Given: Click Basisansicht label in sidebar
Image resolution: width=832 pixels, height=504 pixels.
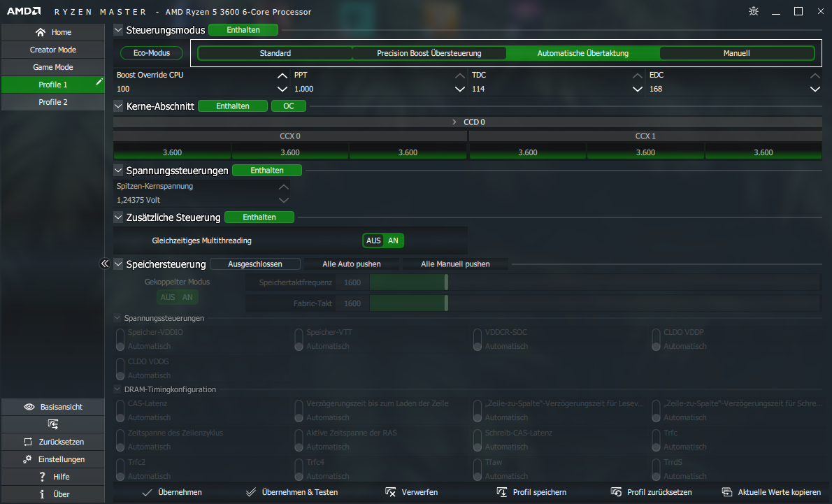Looking at the screenshot, I should click(x=62, y=407).
